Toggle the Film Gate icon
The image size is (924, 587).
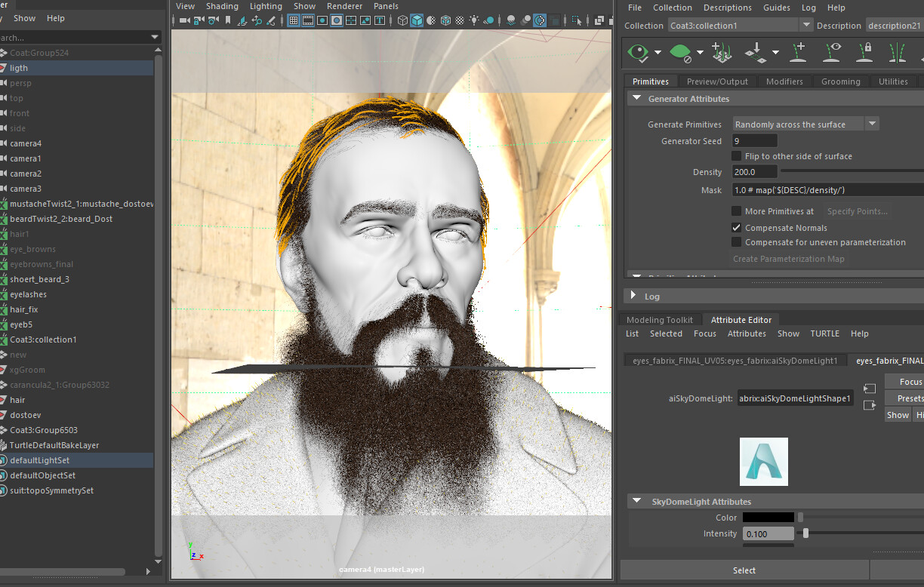click(308, 20)
